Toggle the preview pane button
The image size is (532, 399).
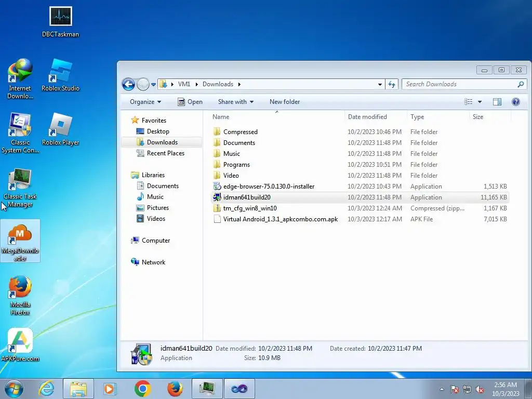(497, 102)
